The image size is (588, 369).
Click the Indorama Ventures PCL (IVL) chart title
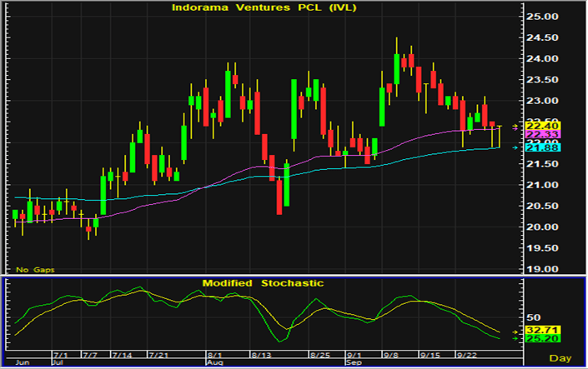(x=260, y=7)
